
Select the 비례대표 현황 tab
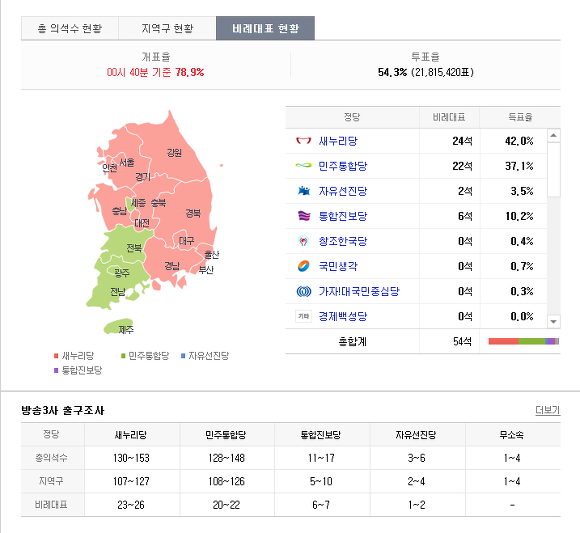[x=265, y=28]
